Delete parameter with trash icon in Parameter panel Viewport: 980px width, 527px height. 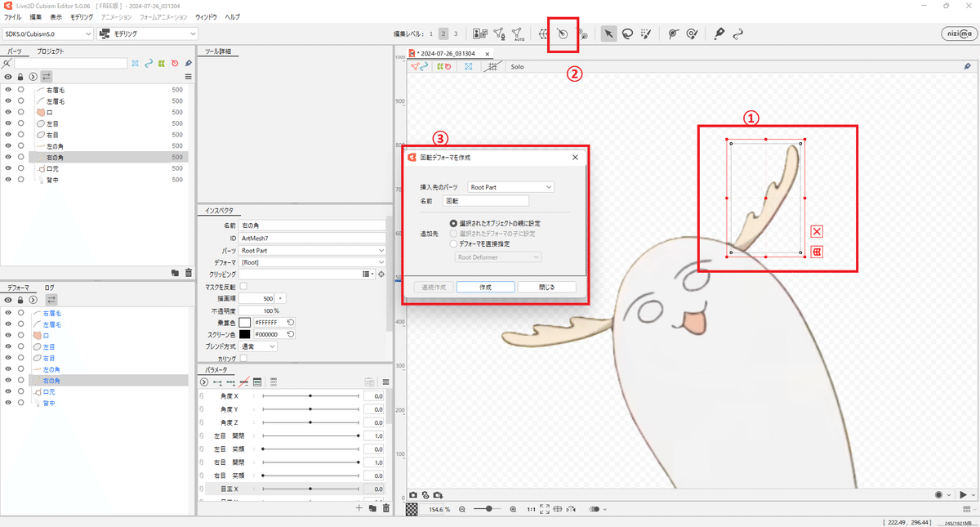tap(386, 508)
